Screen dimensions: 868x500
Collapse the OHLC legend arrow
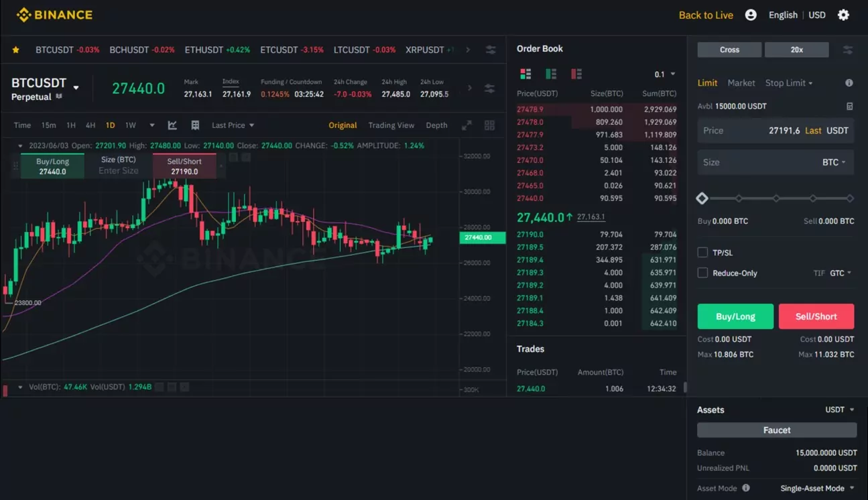[x=21, y=145]
